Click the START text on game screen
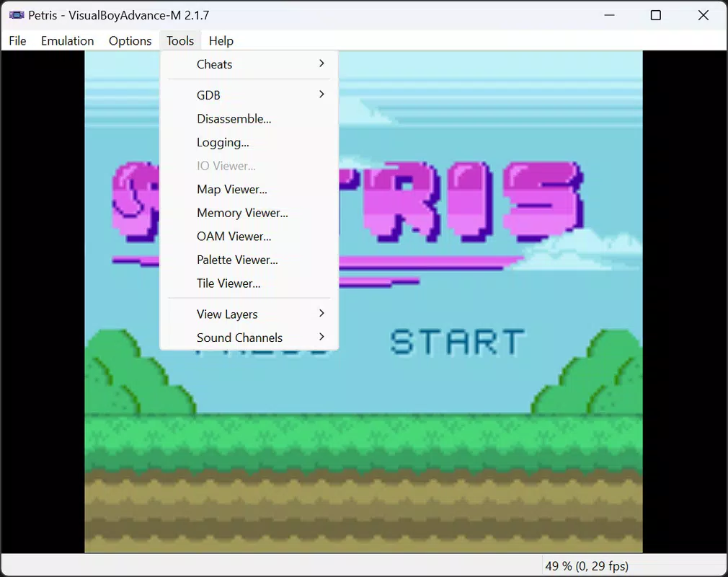Viewport: 728px width, 577px height. point(457,343)
